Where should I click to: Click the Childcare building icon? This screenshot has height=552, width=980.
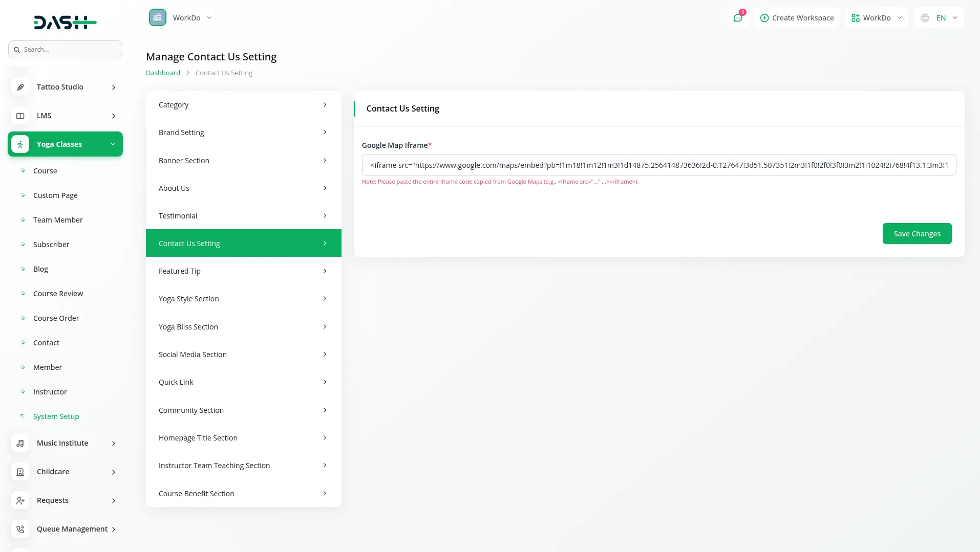point(20,472)
